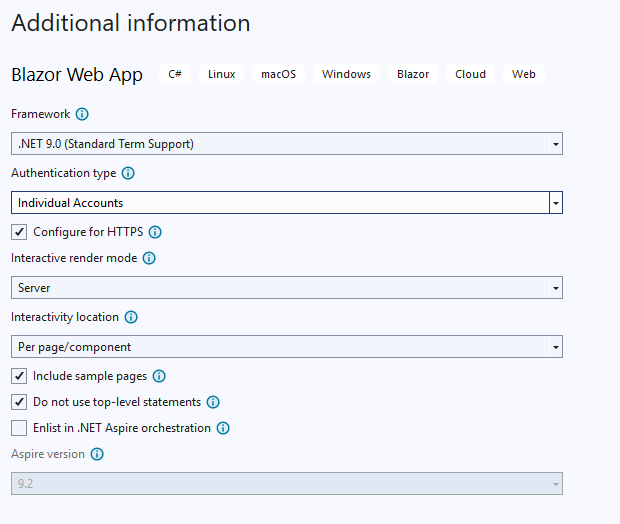Click the C# tag
The image size is (620, 524).
coord(175,74)
